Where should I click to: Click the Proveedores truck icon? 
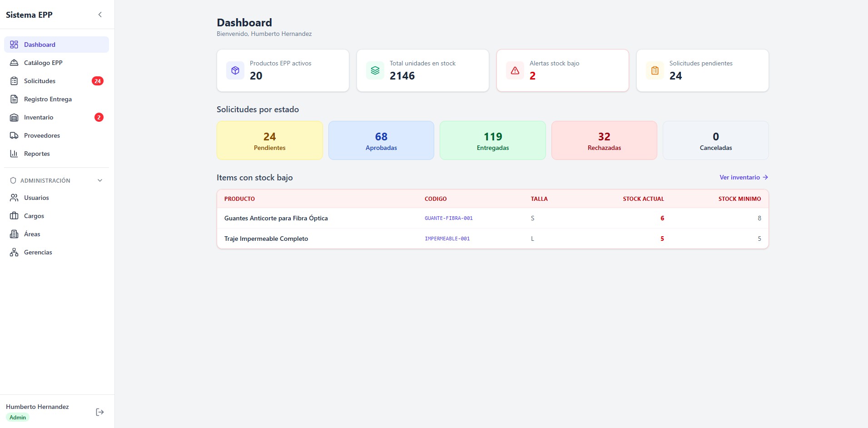pyautogui.click(x=14, y=135)
